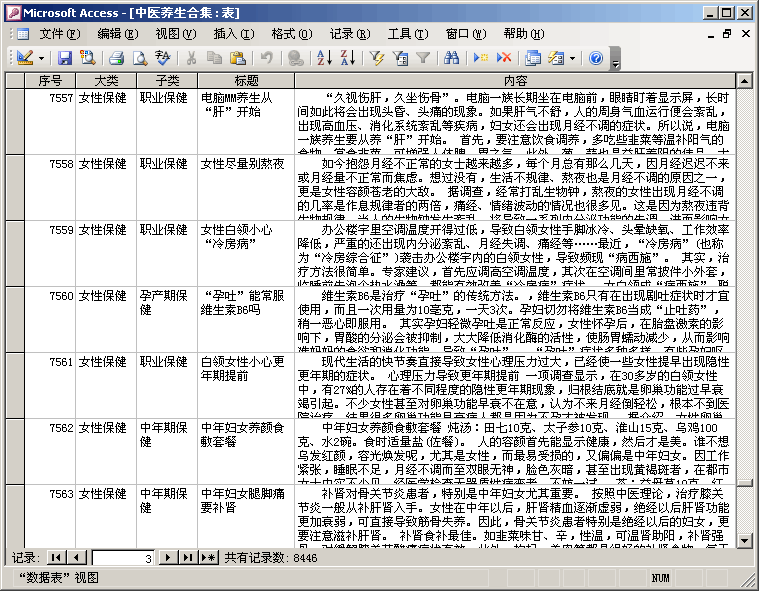This screenshot has height=591, width=759.
Task: Copy the selection
Action: coord(214,58)
